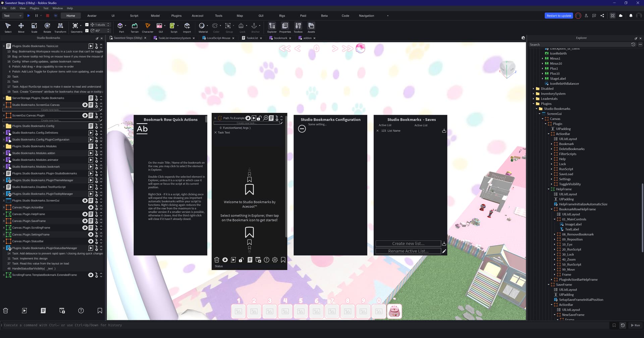Image resolution: width=644 pixels, height=338 pixels.
Task: Toggle visibility eye for Studio Bookmarks.ScreenGui.Canvas bookmark
Action: coord(85,105)
